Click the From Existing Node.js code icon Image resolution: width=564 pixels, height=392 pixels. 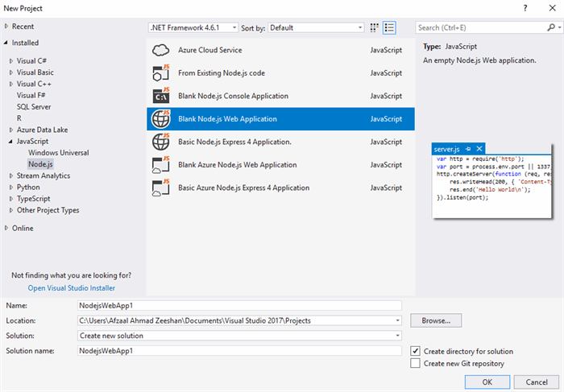point(161,73)
